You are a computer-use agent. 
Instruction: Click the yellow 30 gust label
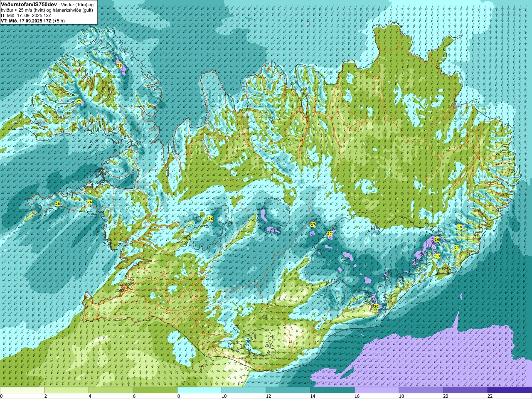coord(376,306)
